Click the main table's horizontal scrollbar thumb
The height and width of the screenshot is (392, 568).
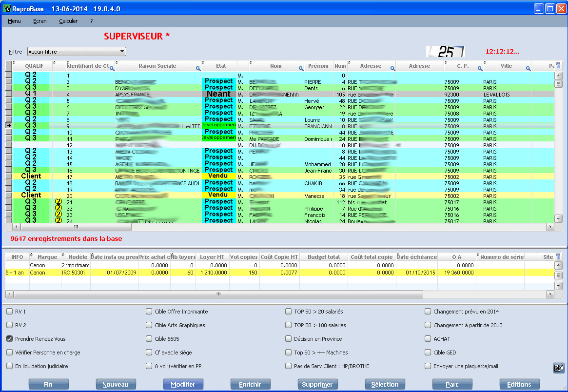[x=76, y=227]
